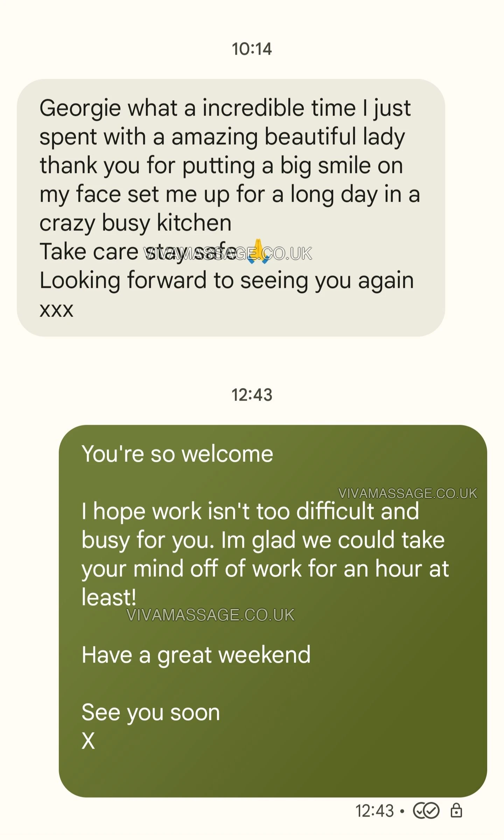Click the single "X" in green bubble

tap(88, 741)
